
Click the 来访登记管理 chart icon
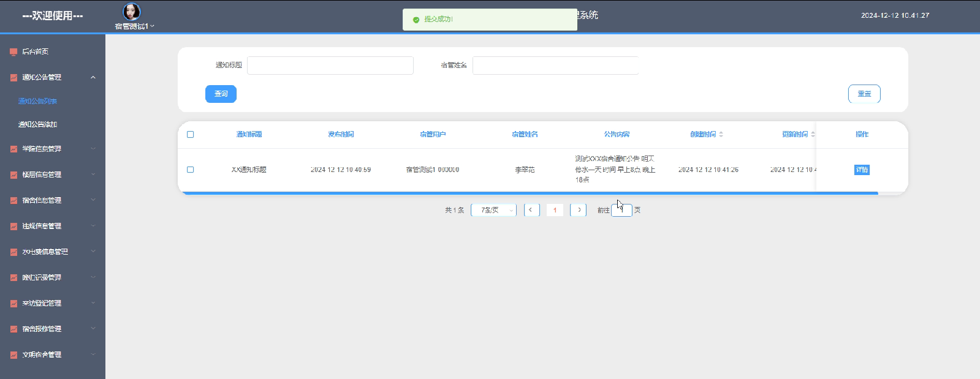[13, 303]
